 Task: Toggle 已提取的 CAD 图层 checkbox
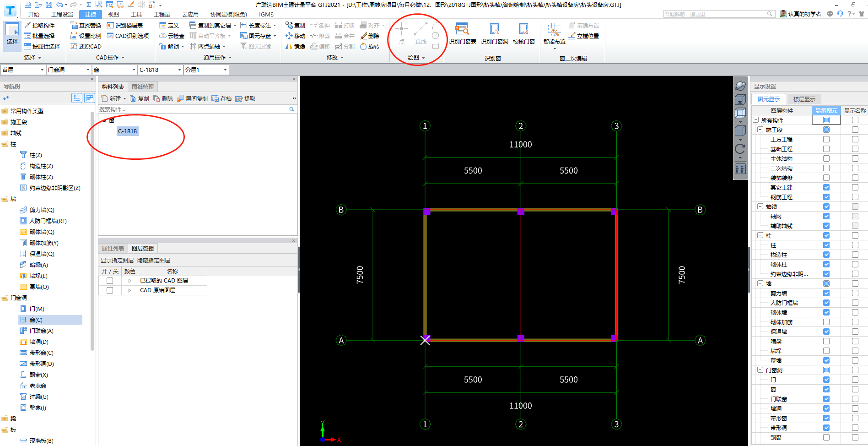[110, 281]
